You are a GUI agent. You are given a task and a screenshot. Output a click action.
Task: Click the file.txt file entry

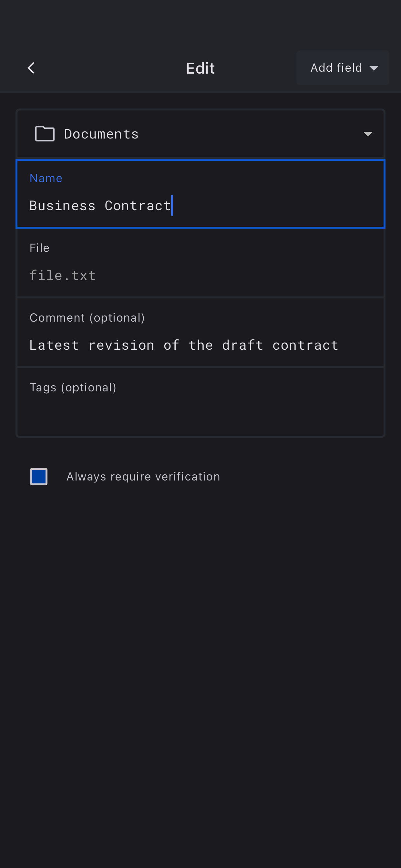point(63,275)
